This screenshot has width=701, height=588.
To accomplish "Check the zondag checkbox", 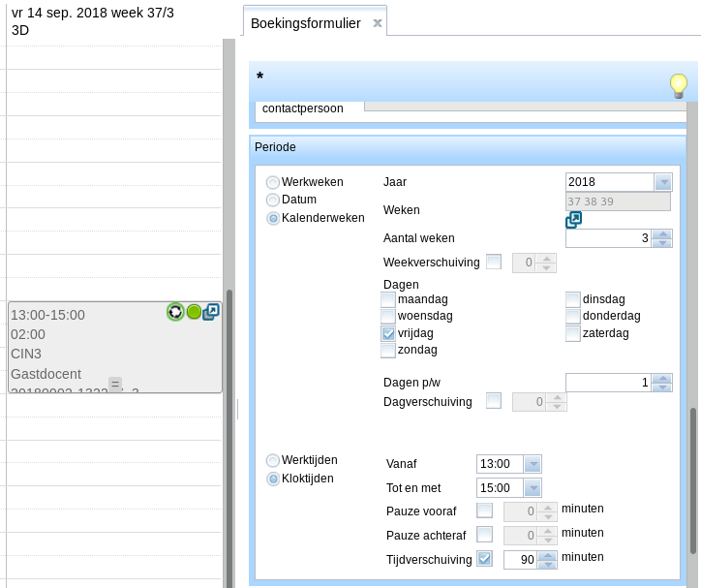I will [388, 350].
